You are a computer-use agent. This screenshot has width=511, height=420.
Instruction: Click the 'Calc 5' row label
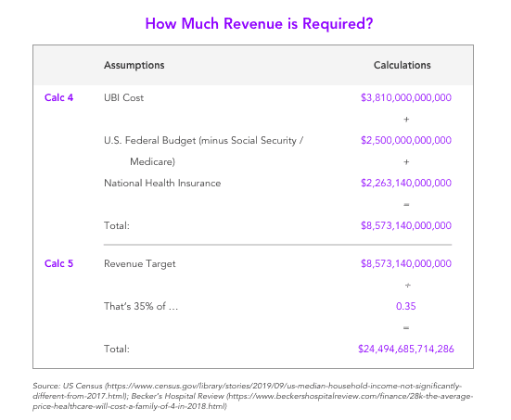[x=59, y=263]
